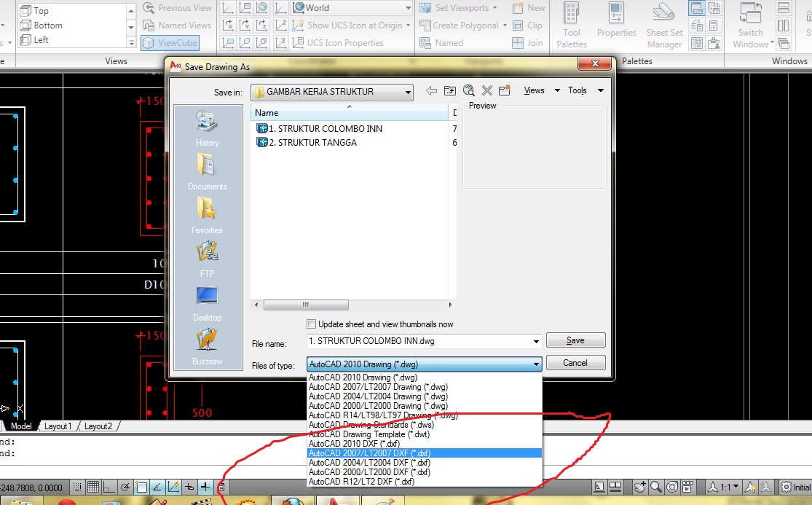Switch to the Layout1 tab
812x505 pixels.
coord(58,426)
